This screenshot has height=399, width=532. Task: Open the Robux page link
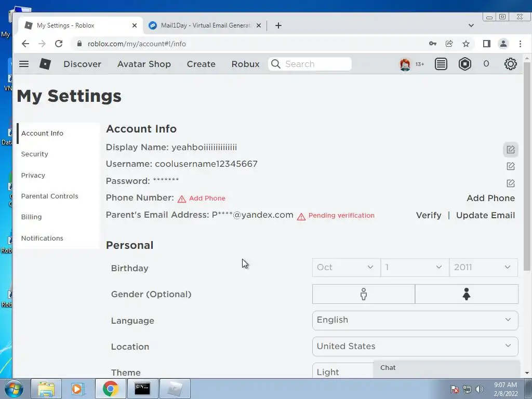245,64
